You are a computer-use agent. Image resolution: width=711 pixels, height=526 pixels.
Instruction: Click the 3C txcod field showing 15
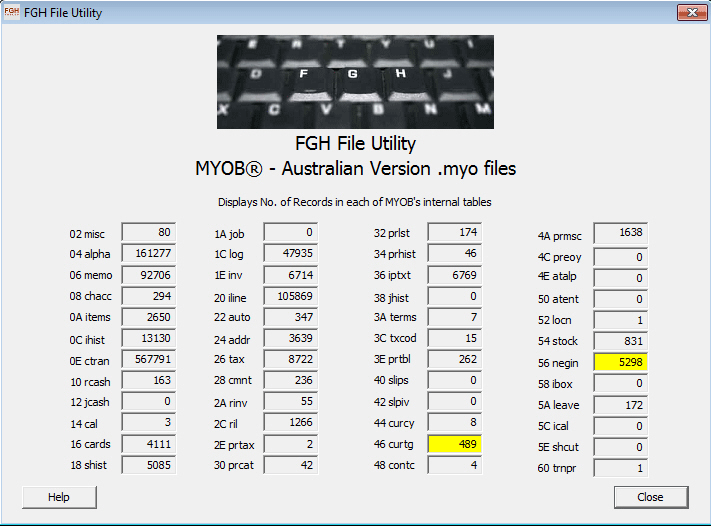coord(454,338)
